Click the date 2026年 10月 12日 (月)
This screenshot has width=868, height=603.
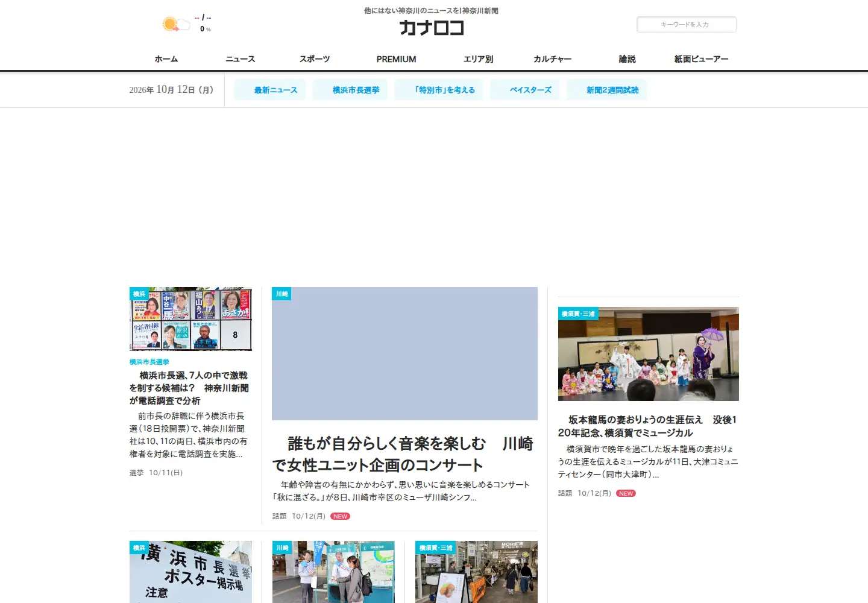(x=171, y=90)
